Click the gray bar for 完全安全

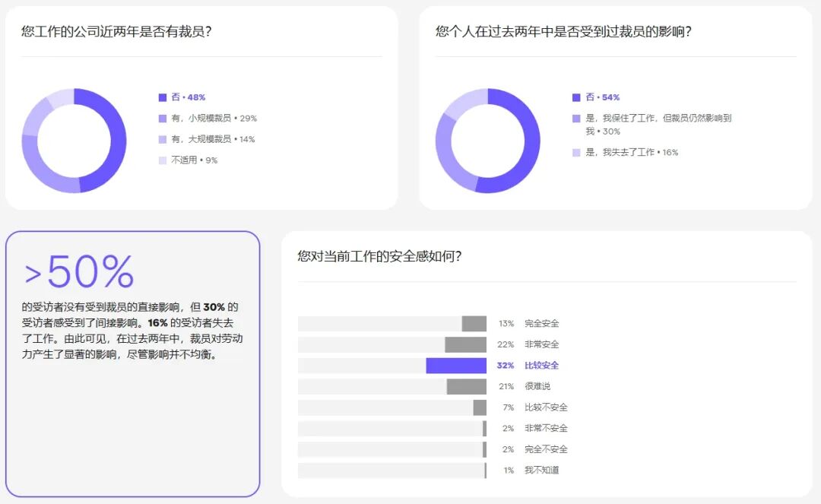pos(474,323)
